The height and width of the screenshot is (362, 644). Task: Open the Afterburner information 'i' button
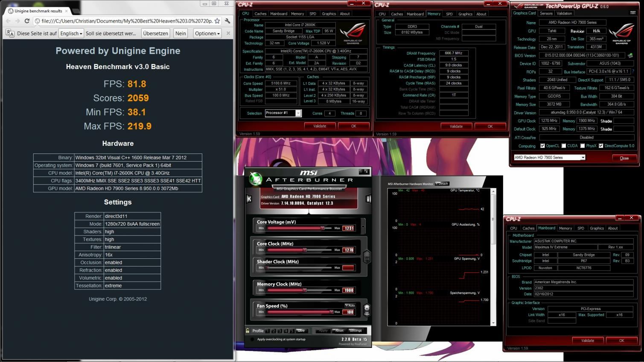point(368,199)
